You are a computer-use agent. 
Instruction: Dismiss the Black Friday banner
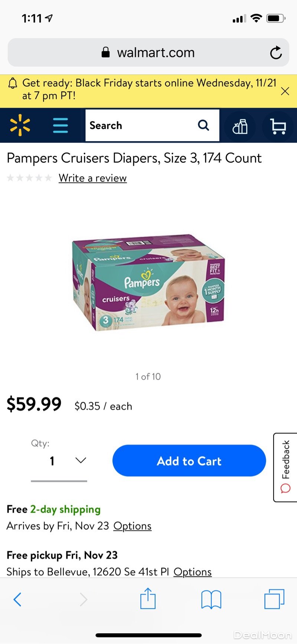[285, 91]
